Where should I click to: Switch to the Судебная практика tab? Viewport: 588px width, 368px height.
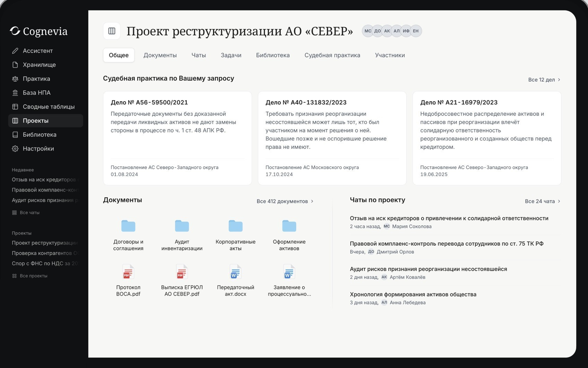332,55
